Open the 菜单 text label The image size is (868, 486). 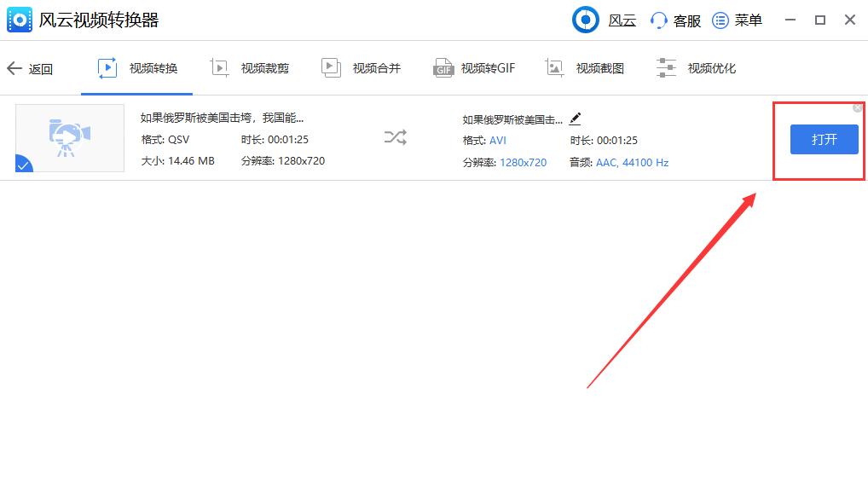coord(749,20)
